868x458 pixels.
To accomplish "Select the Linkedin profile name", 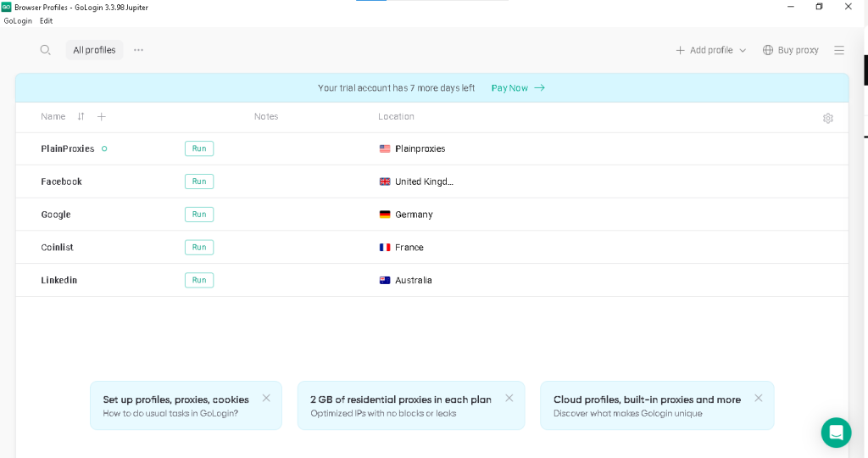I will point(58,280).
